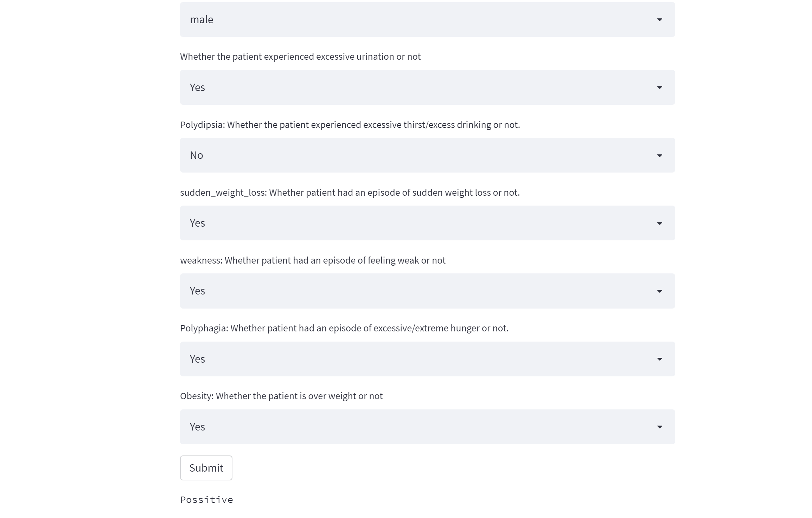Click the Polyphagia dropdown arrow icon
The image size is (812, 518).
click(659, 359)
